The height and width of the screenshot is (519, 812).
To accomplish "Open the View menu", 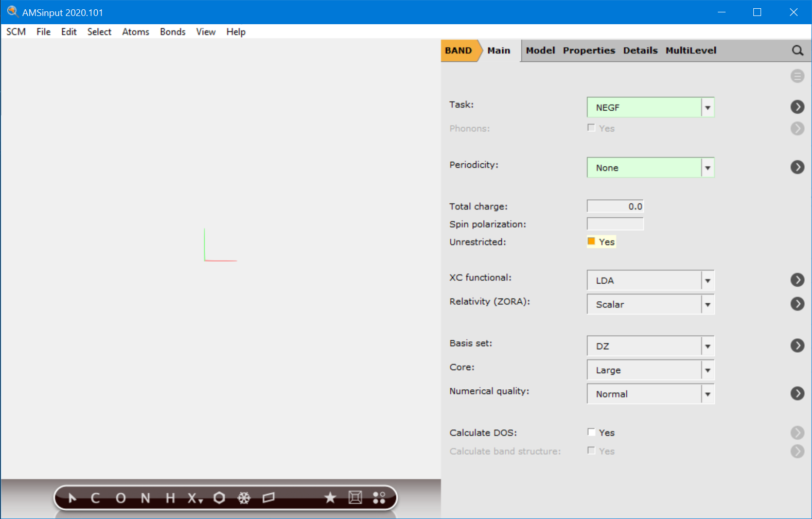I will (x=205, y=32).
